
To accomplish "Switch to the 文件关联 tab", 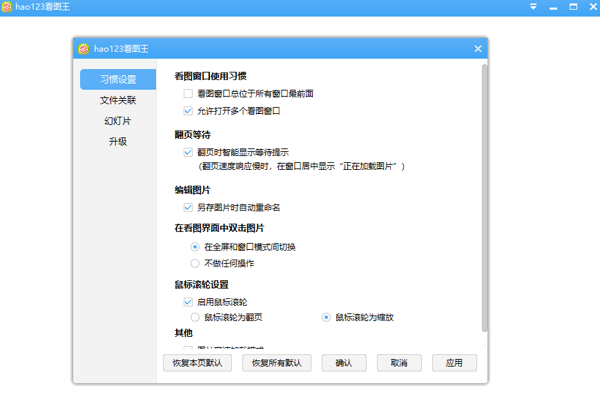I will 117,100.
